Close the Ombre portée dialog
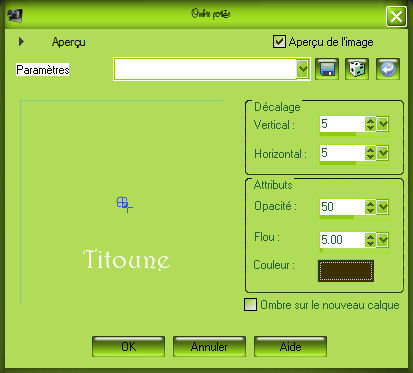The image size is (413, 373). pos(396,16)
